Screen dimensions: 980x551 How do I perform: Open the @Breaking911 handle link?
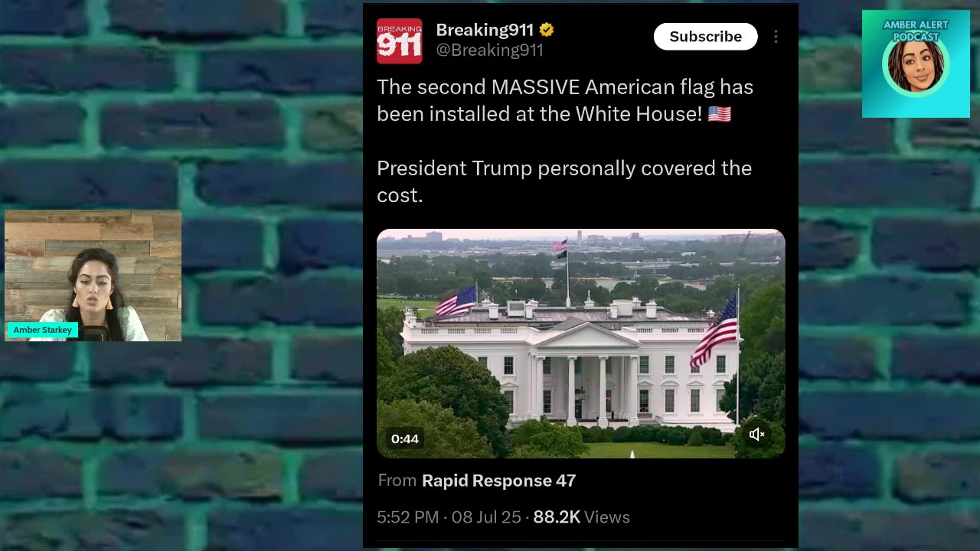(489, 51)
